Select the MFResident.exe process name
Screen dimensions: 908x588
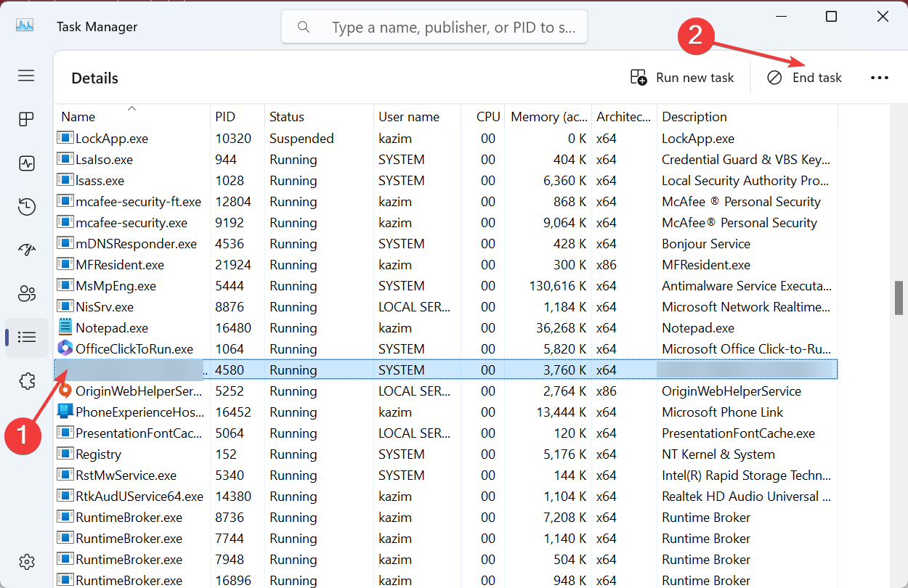120,265
